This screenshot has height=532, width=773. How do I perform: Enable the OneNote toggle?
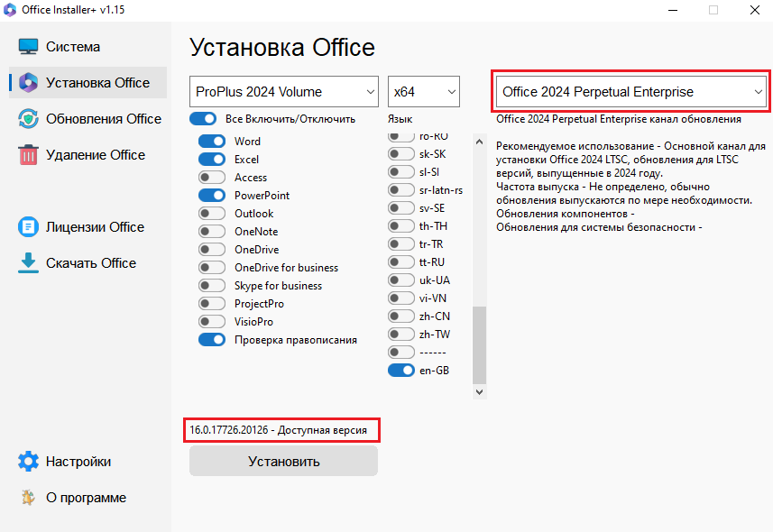[212, 231]
